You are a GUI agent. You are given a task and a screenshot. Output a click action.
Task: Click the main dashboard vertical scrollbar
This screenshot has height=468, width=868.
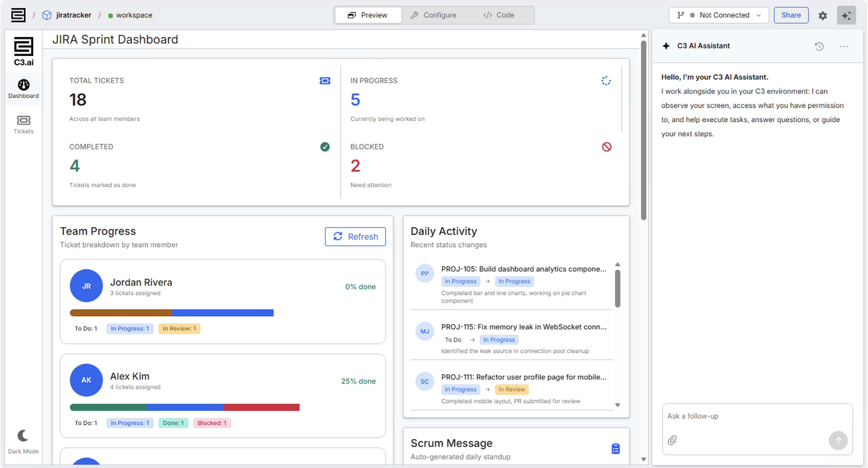pyautogui.click(x=643, y=130)
